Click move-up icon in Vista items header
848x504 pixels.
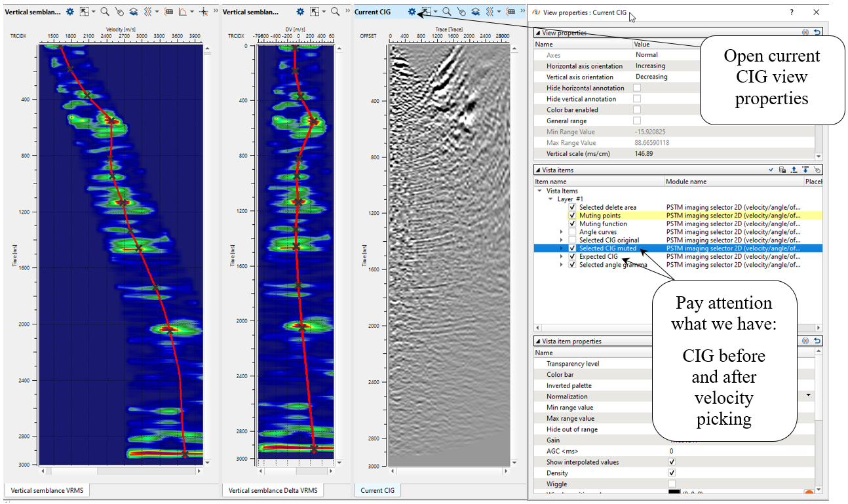coord(794,170)
